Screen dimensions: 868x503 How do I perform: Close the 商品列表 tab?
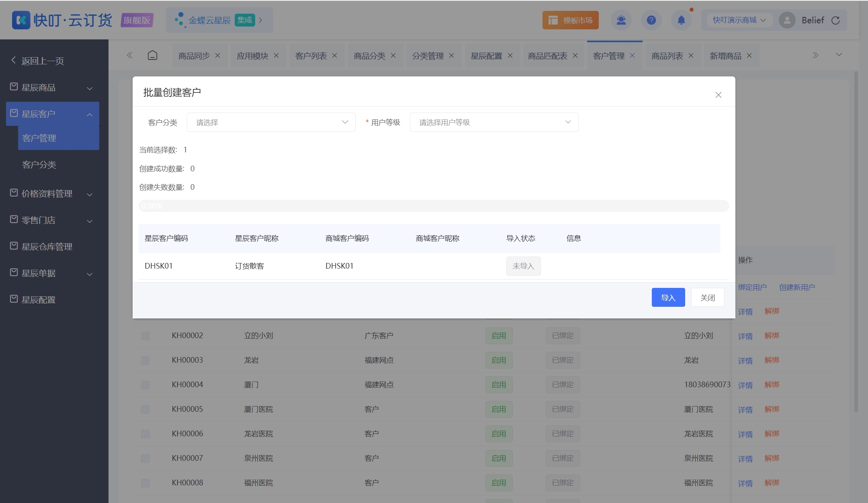[x=691, y=55]
